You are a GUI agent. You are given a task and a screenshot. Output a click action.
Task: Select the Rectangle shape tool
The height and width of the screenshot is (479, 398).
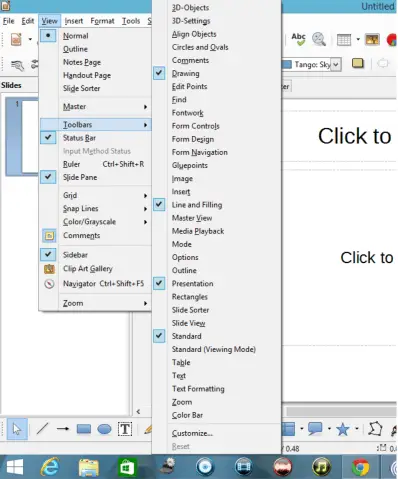point(84,429)
